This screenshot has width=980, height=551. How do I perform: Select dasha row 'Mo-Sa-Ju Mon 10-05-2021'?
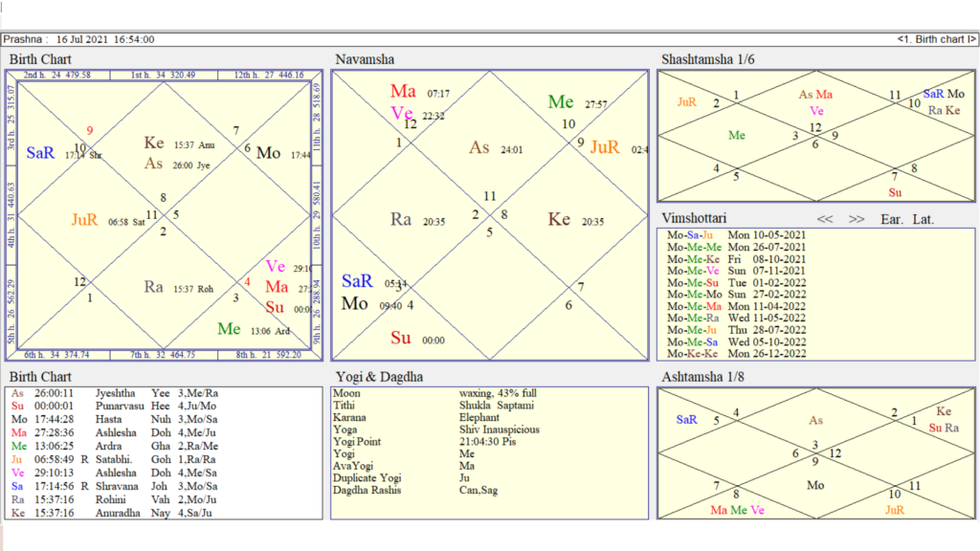(x=736, y=235)
